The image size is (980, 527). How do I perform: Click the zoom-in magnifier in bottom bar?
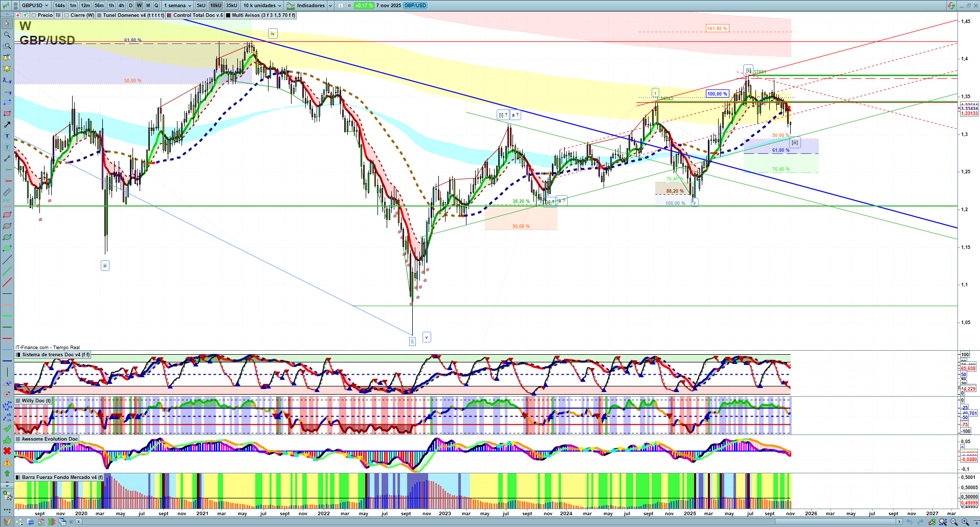(965, 522)
